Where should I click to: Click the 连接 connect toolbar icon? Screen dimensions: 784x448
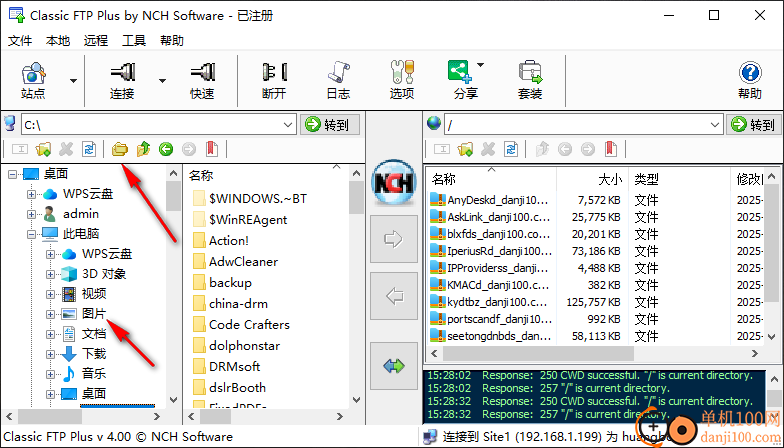click(122, 80)
